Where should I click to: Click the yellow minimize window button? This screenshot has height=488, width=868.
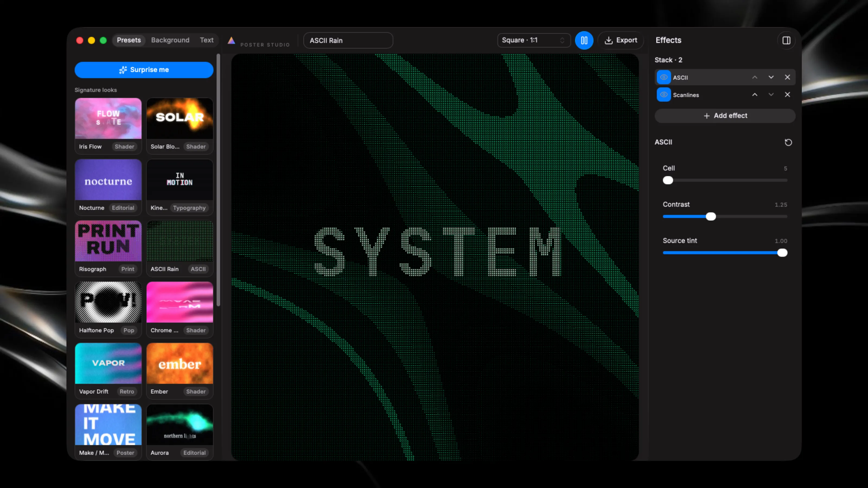pyautogui.click(x=91, y=40)
